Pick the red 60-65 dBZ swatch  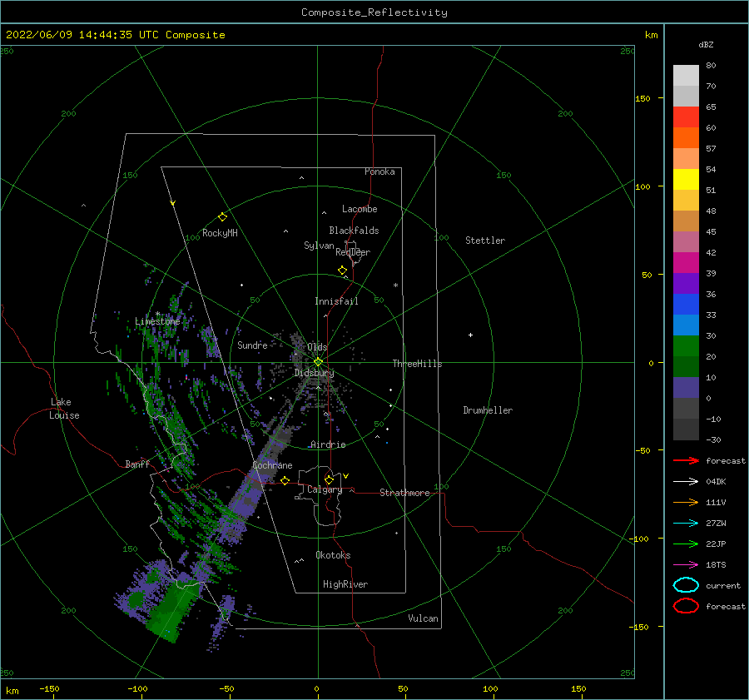click(x=686, y=117)
